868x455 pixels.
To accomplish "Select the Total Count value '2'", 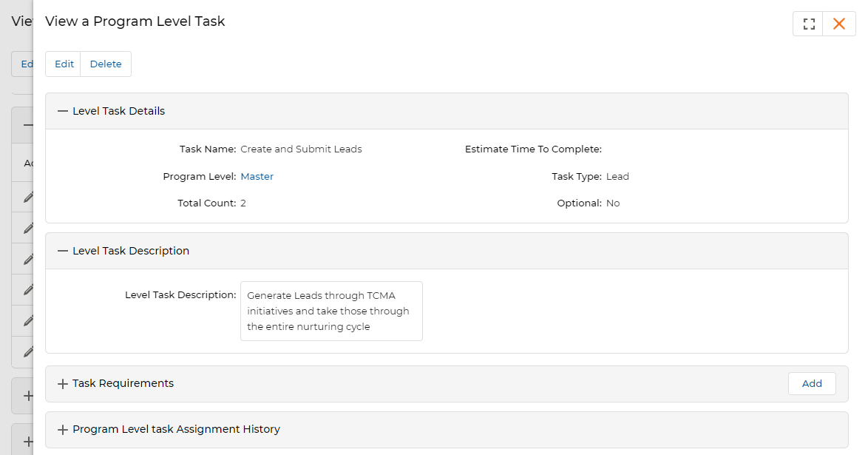I will [243, 203].
